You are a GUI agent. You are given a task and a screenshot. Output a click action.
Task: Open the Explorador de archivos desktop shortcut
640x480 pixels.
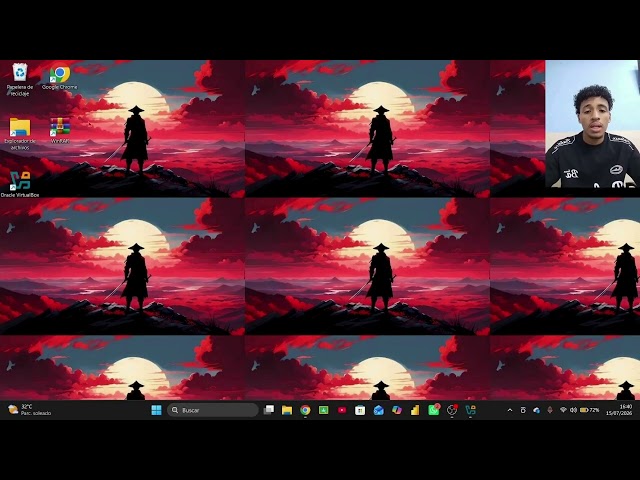20,134
